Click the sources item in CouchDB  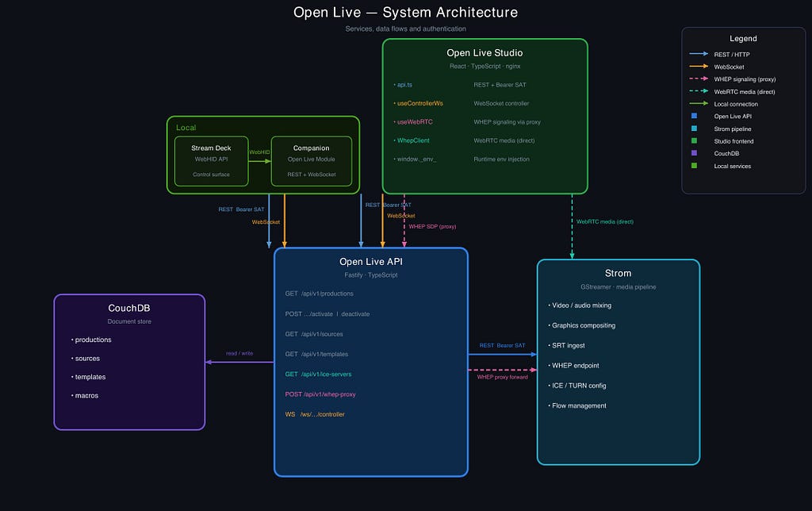click(x=86, y=359)
